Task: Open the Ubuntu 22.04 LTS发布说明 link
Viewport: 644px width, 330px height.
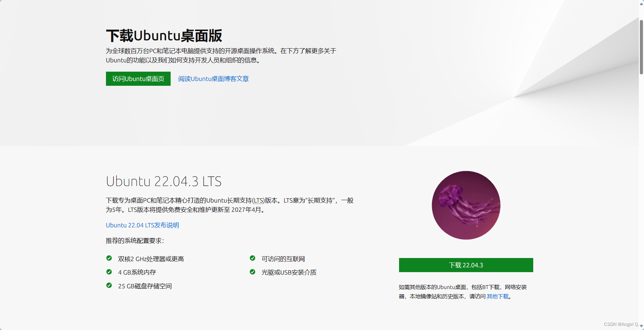Action: click(x=142, y=225)
